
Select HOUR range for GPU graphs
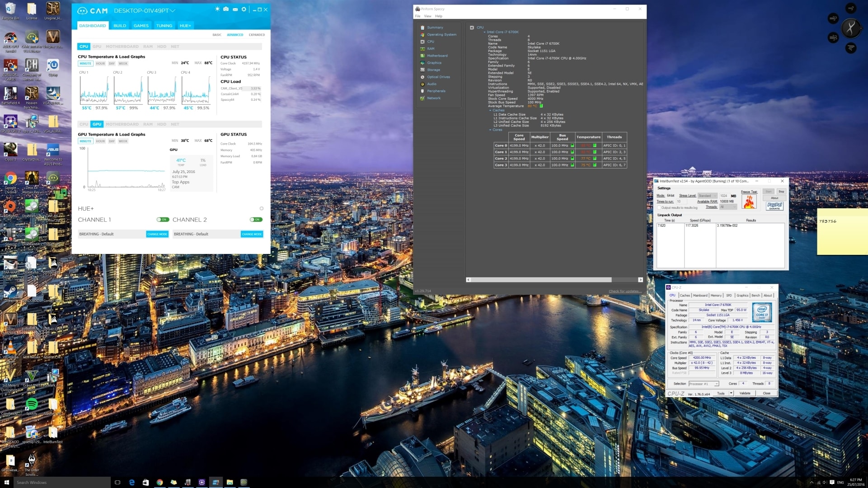100,141
